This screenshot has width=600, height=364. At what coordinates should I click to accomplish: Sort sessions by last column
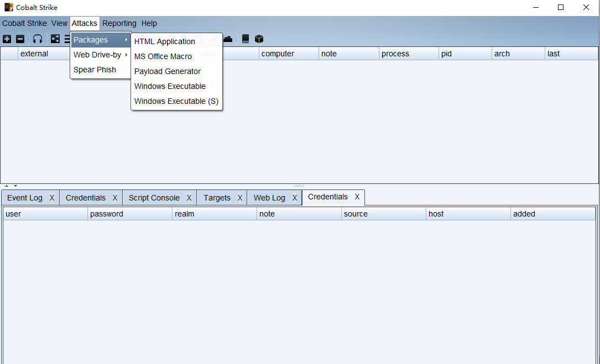click(572, 54)
